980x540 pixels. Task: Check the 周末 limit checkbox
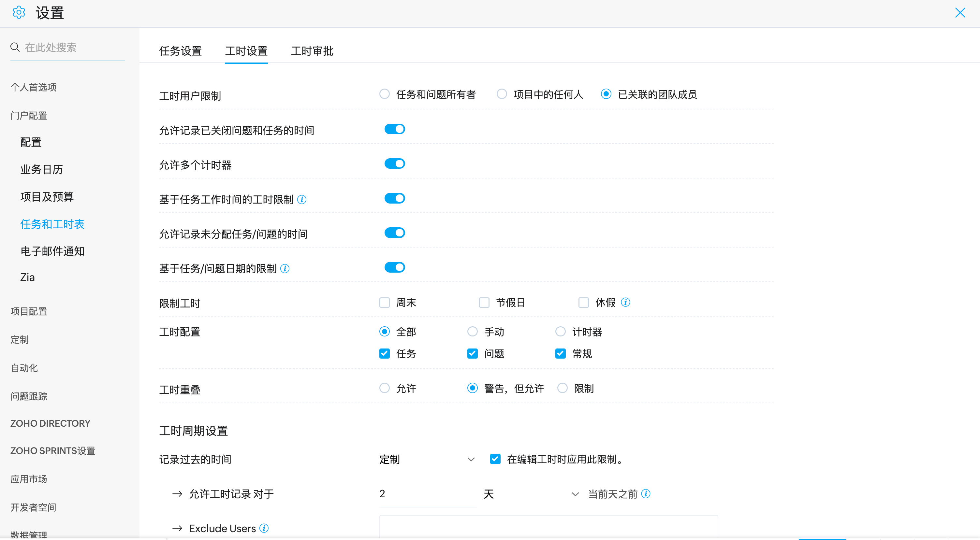385,303
